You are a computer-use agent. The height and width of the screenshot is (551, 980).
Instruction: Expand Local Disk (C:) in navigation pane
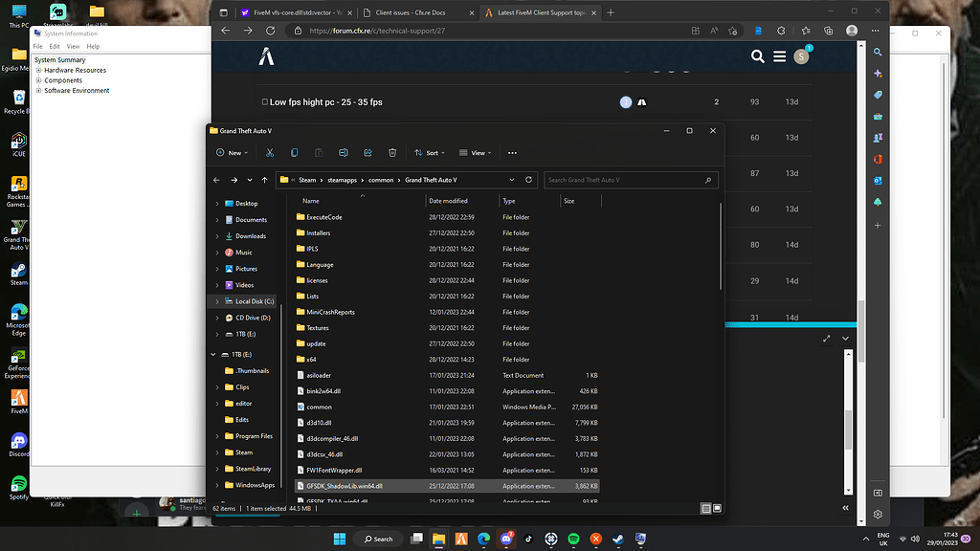(x=217, y=301)
